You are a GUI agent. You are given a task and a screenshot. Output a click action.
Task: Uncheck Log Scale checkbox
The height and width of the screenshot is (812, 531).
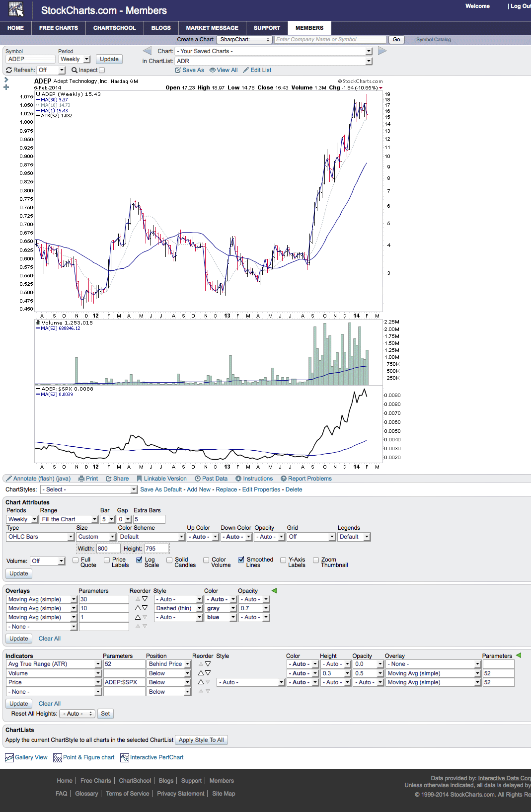point(139,560)
